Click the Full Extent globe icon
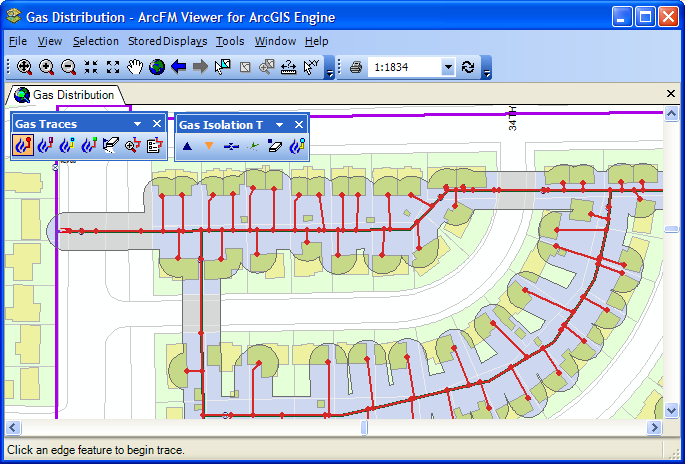This screenshot has width=685, height=464. pyautogui.click(x=157, y=67)
